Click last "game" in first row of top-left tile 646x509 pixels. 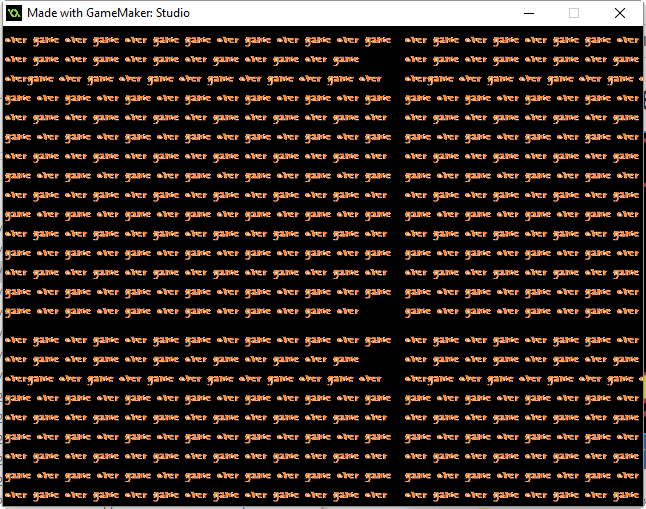coord(378,41)
